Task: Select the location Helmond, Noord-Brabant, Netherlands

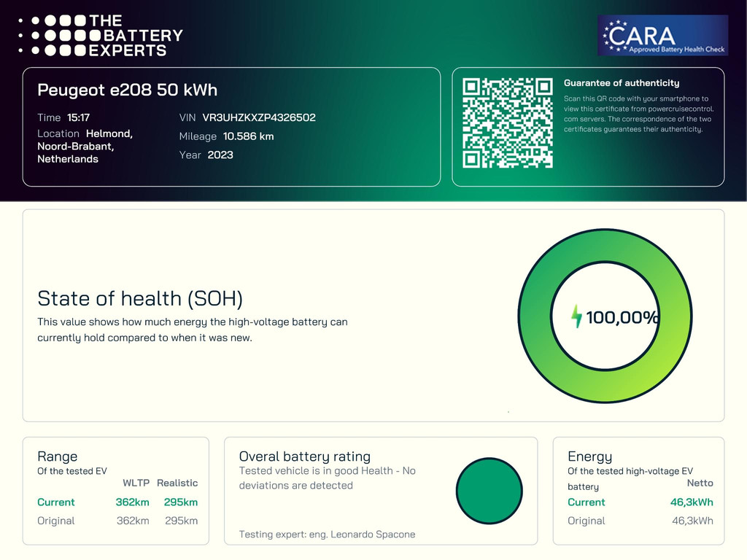Action: (x=85, y=146)
